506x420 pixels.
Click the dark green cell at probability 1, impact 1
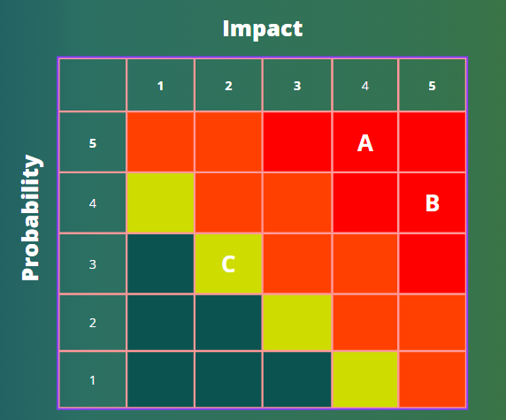(160, 379)
